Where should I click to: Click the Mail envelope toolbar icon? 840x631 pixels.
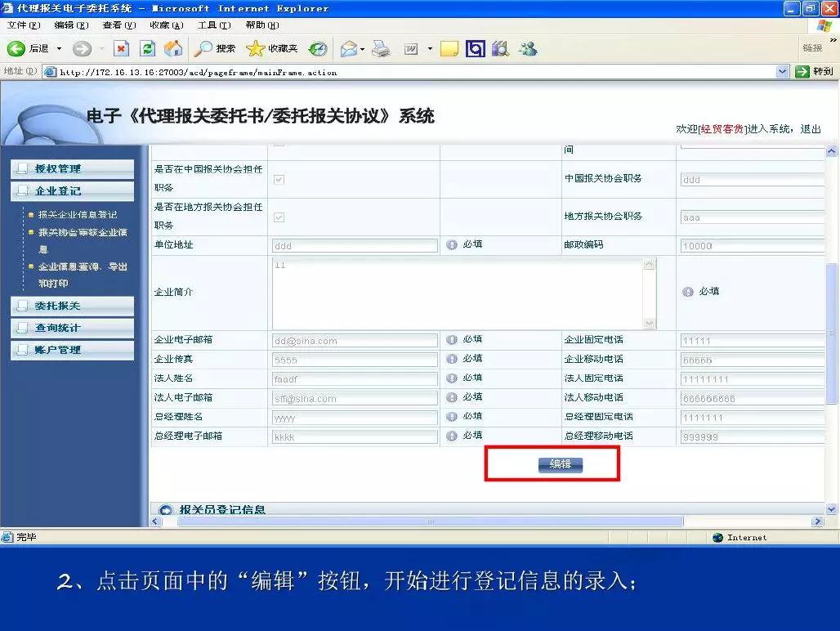click(x=349, y=49)
